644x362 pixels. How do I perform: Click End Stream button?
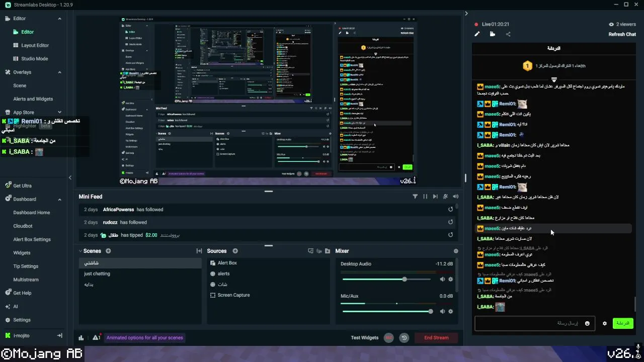click(436, 338)
